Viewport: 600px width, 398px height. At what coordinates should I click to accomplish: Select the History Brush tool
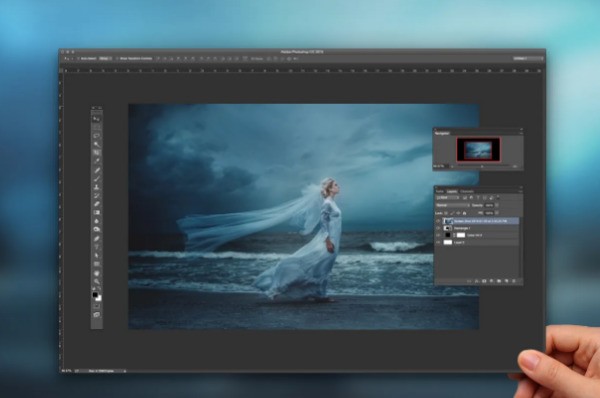[97, 195]
